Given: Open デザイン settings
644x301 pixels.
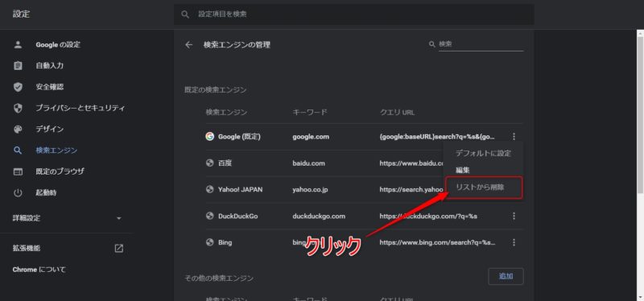Looking at the screenshot, I should tap(50, 130).
